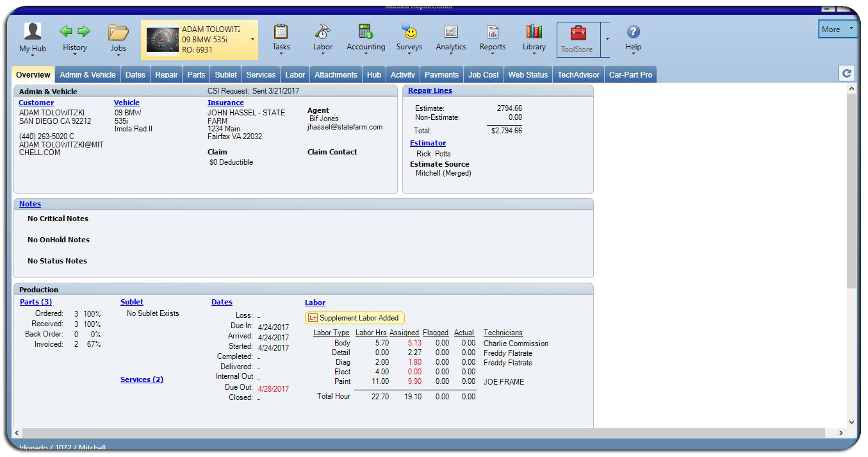Launch the ToolStore toolbox icon
Screen dimensions: 868x457
(x=578, y=33)
